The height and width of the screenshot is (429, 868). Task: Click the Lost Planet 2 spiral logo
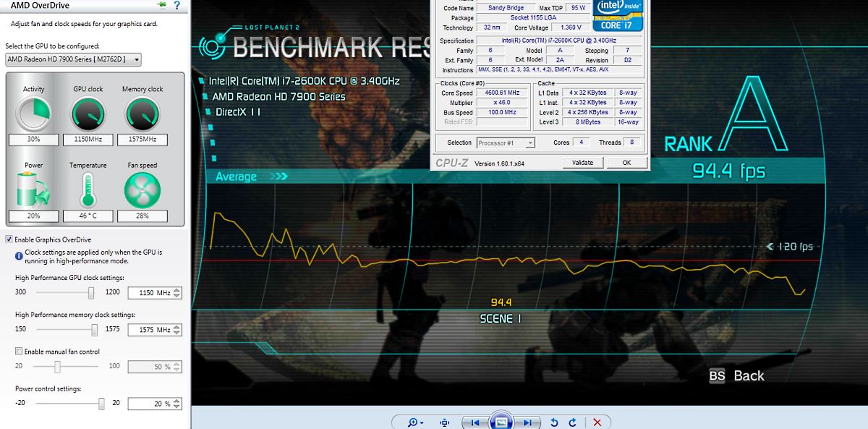pyautogui.click(x=212, y=47)
